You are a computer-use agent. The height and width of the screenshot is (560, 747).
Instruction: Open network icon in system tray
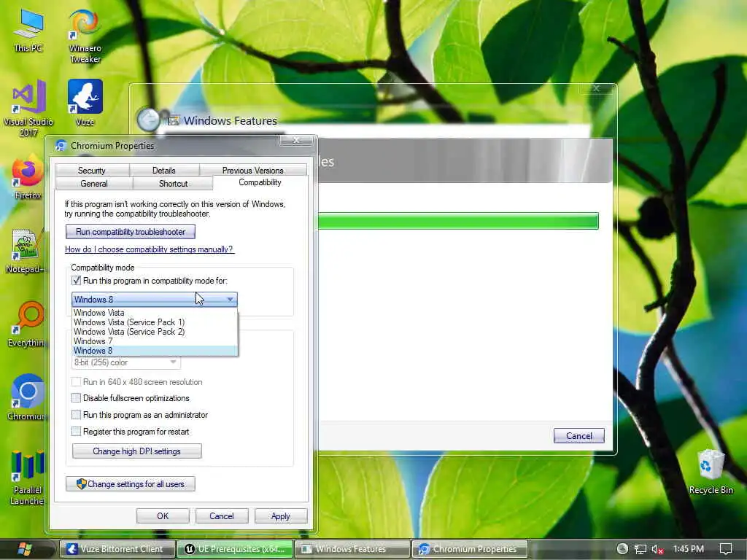coord(640,549)
